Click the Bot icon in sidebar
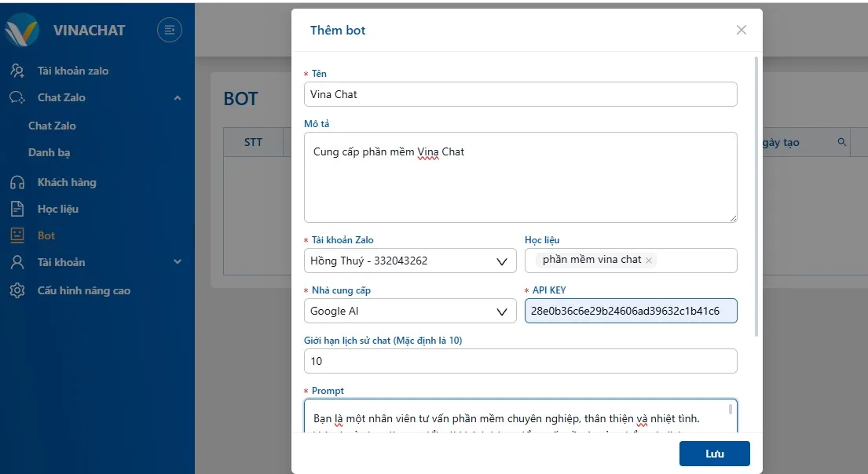Screen dimensions: 868x474 point(16,235)
